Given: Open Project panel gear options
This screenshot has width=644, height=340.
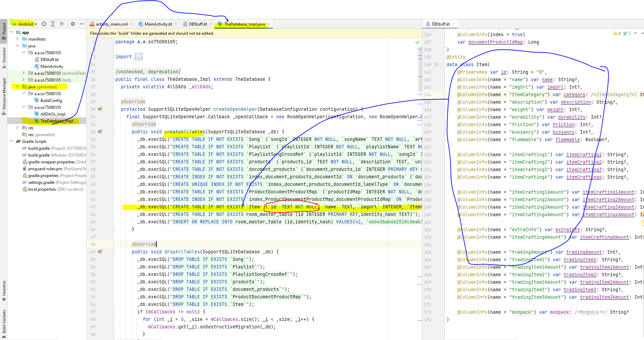Looking at the screenshot, I should 73,24.
